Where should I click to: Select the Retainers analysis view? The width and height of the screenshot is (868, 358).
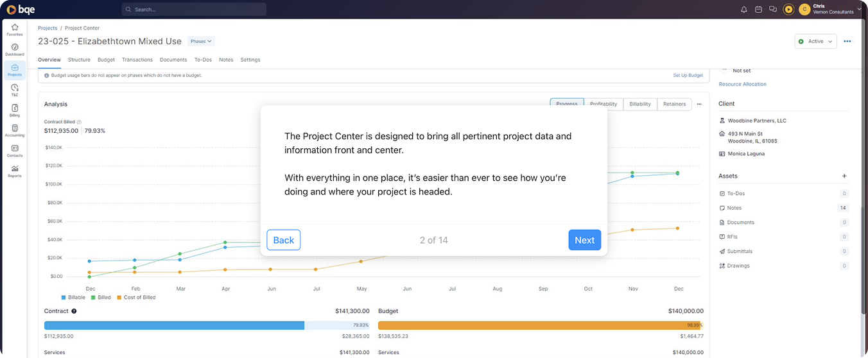click(x=674, y=104)
